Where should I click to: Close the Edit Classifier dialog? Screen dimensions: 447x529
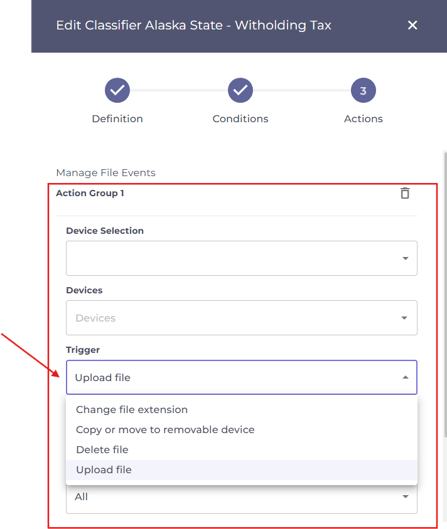412,25
